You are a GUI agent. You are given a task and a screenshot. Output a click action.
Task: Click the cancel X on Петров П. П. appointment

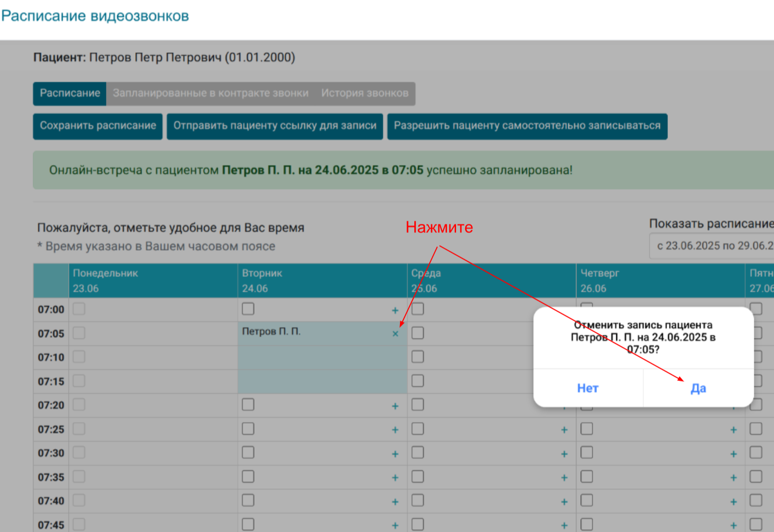click(395, 334)
